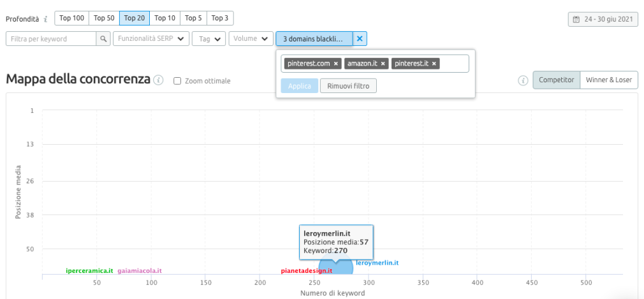Focus the Filtra per keyword field
The image size is (644, 299).
[52, 39]
